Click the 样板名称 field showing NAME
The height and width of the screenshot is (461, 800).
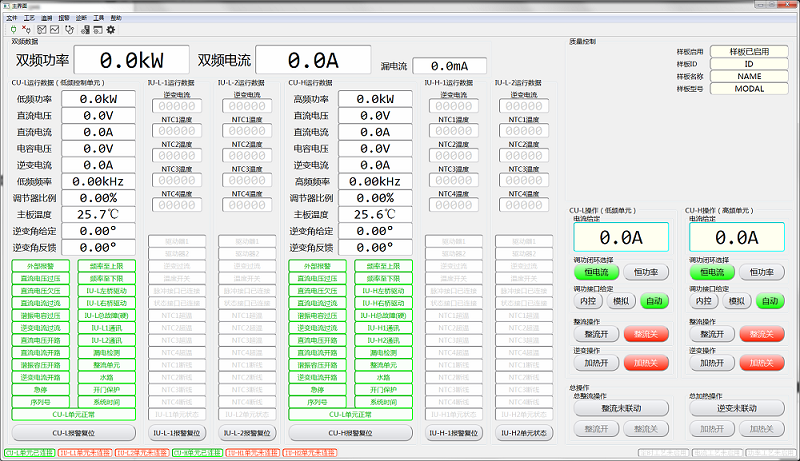[x=749, y=75]
